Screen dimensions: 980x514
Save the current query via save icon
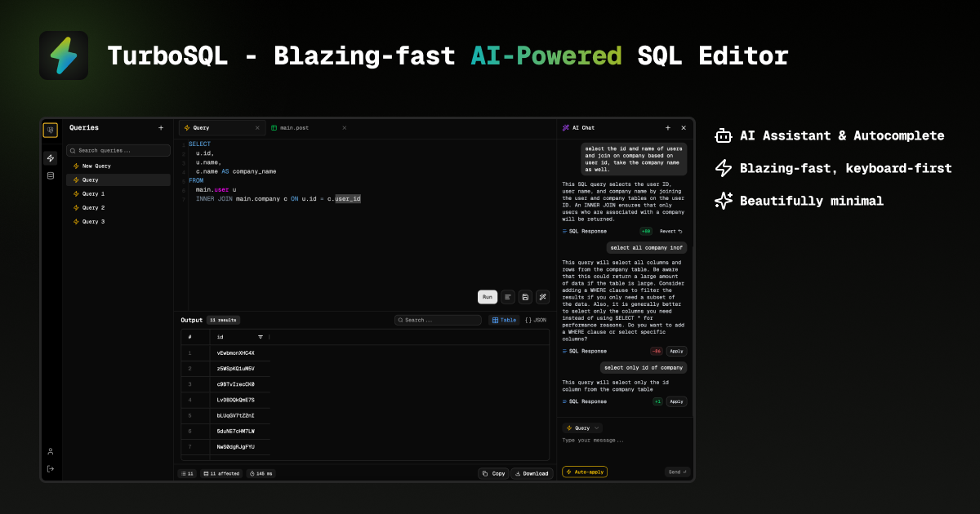(524, 297)
